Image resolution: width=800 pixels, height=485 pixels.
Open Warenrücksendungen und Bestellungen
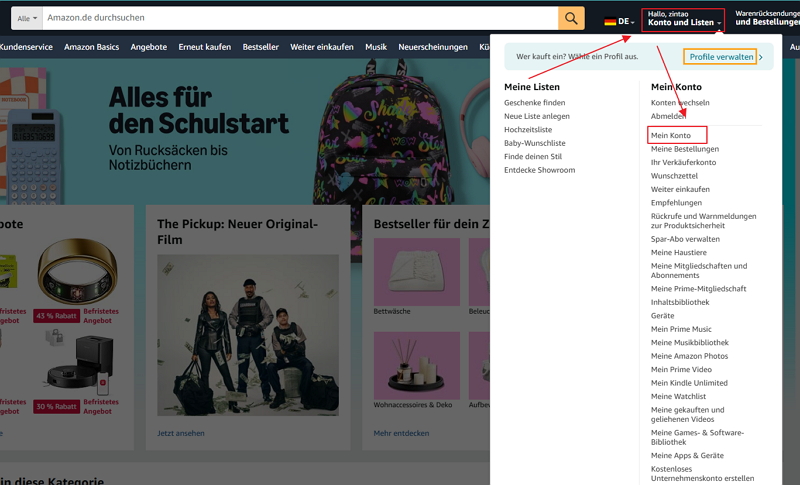[767, 18]
